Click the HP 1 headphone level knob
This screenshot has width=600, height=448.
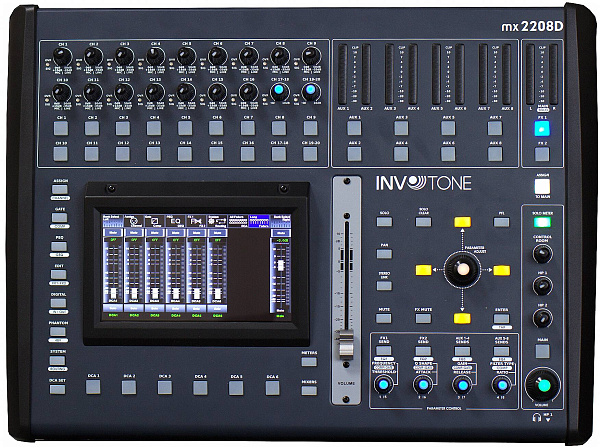click(x=543, y=285)
